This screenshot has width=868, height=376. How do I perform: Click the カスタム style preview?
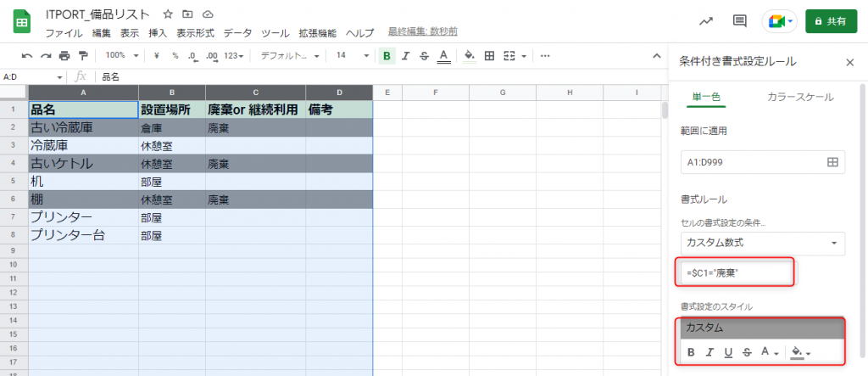[762, 328]
